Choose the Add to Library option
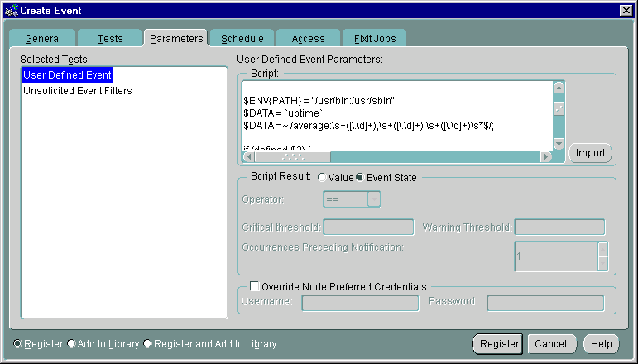Screen dimensions: 638x364 point(71,343)
